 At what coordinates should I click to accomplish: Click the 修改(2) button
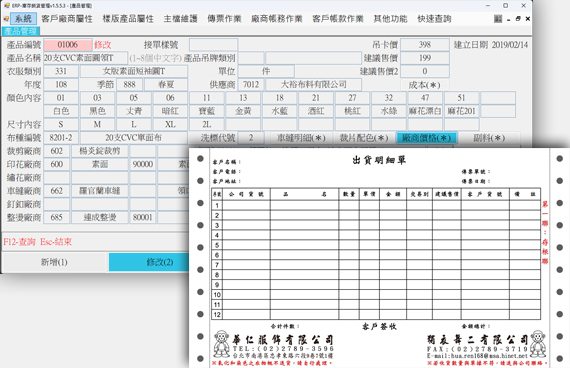149,262
